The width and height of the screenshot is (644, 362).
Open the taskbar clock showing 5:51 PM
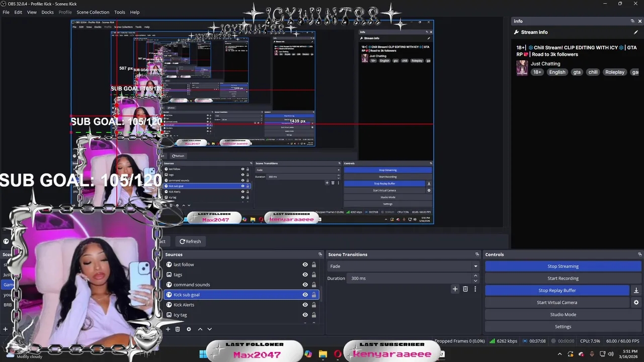pyautogui.click(x=630, y=354)
